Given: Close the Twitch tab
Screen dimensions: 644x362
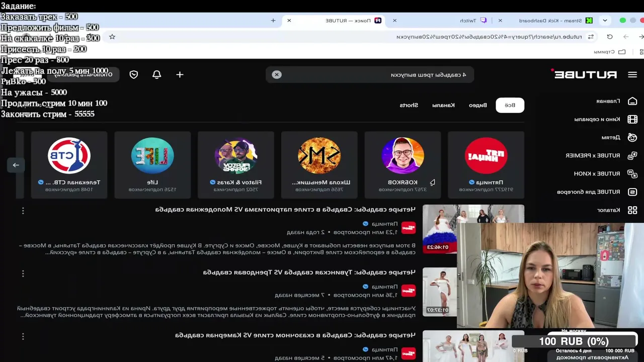Looking at the screenshot, I should pos(394,21).
